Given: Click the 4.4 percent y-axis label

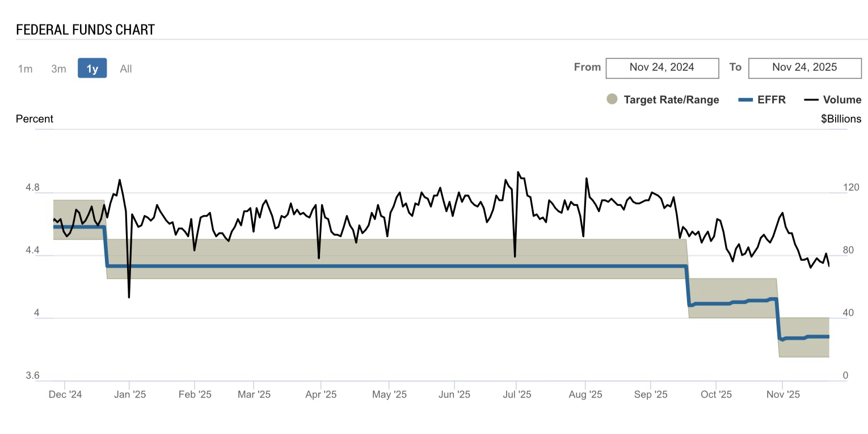Looking at the screenshot, I should click(32, 250).
